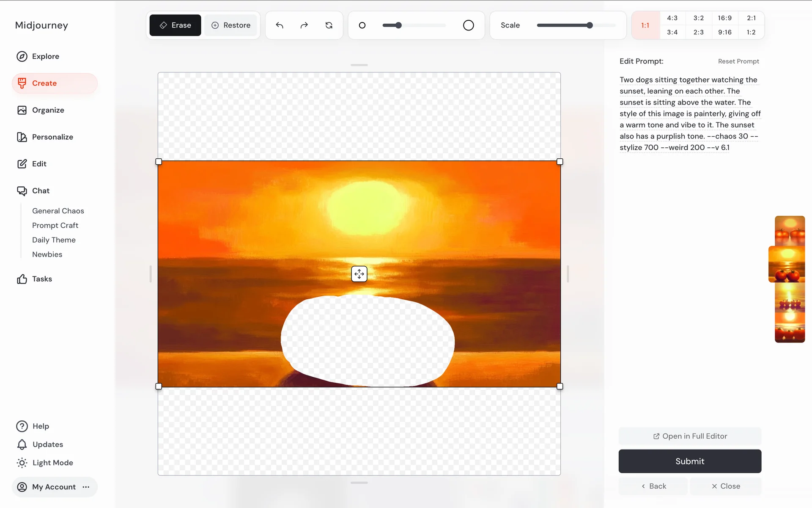Click the undo arrow icon
The width and height of the screenshot is (812, 508).
[x=280, y=25]
